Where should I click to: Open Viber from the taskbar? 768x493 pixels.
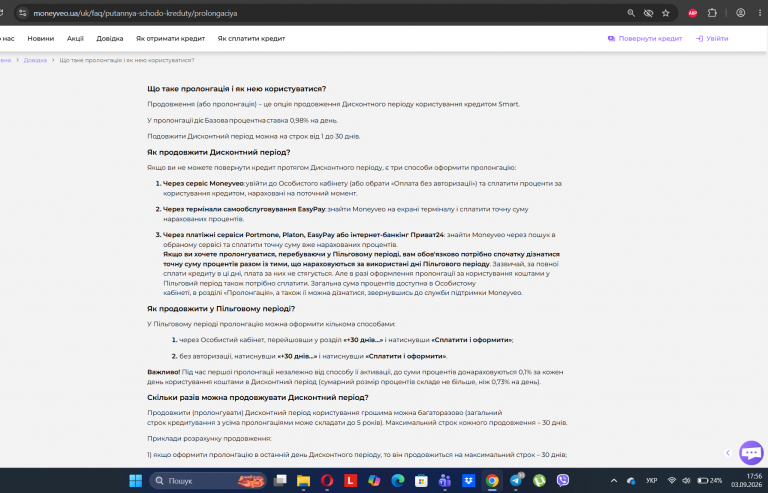[563, 481]
